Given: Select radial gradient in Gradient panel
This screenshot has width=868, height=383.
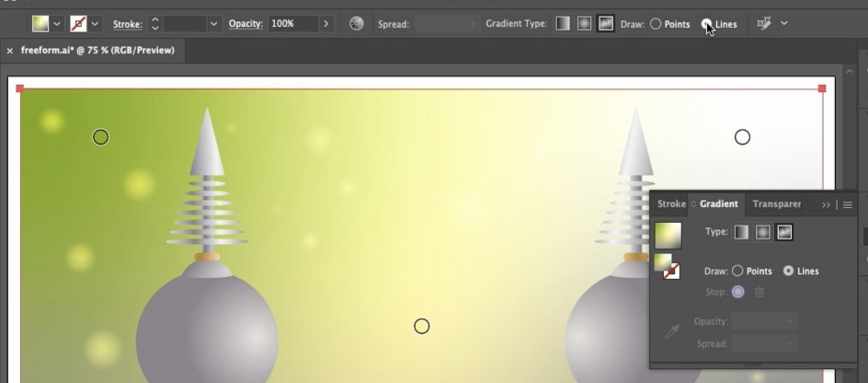Looking at the screenshot, I should (x=763, y=232).
